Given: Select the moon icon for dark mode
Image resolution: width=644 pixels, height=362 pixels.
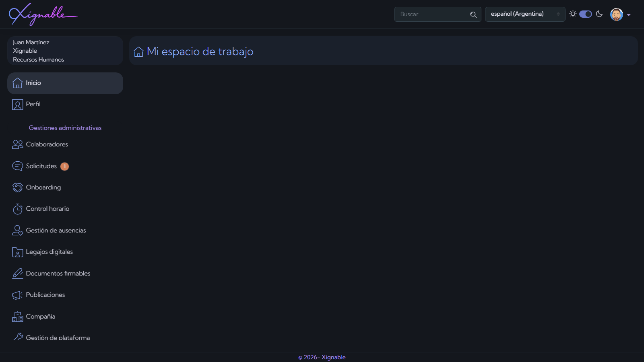Looking at the screenshot, I should (x=599, y=14).
